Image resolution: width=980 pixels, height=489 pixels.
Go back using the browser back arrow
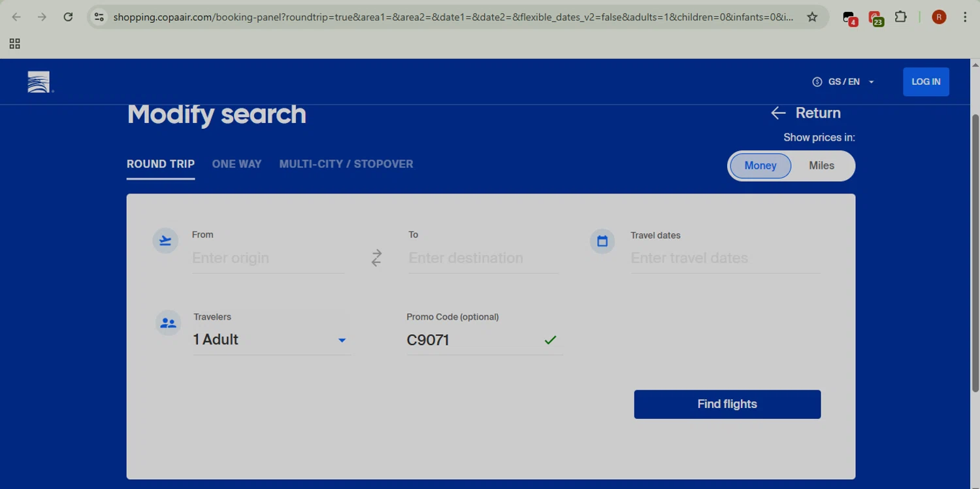point(16,17)
